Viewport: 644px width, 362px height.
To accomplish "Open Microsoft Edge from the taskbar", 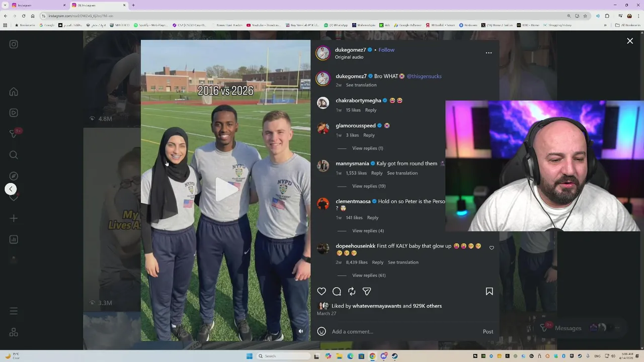I will point(350,356).
